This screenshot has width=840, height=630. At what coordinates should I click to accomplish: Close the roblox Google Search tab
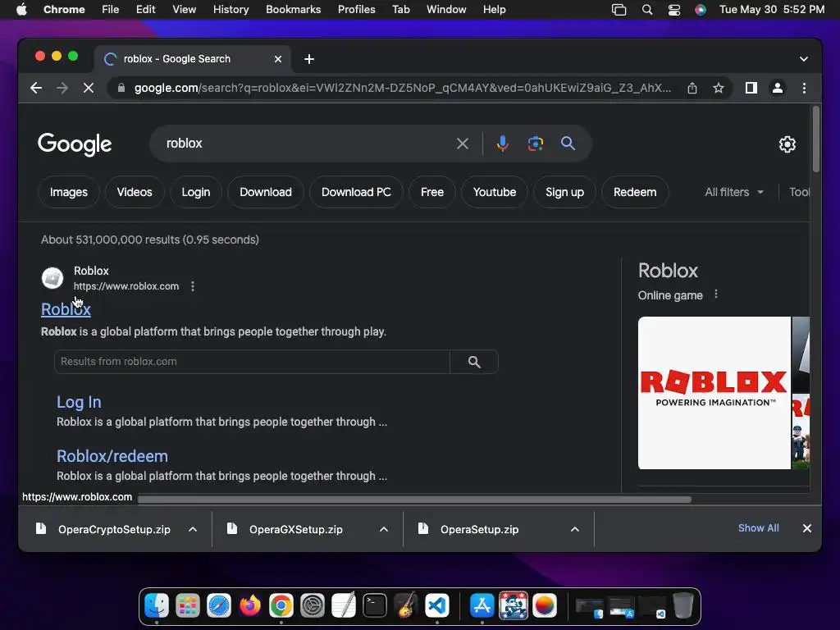[x=278, y=59]
